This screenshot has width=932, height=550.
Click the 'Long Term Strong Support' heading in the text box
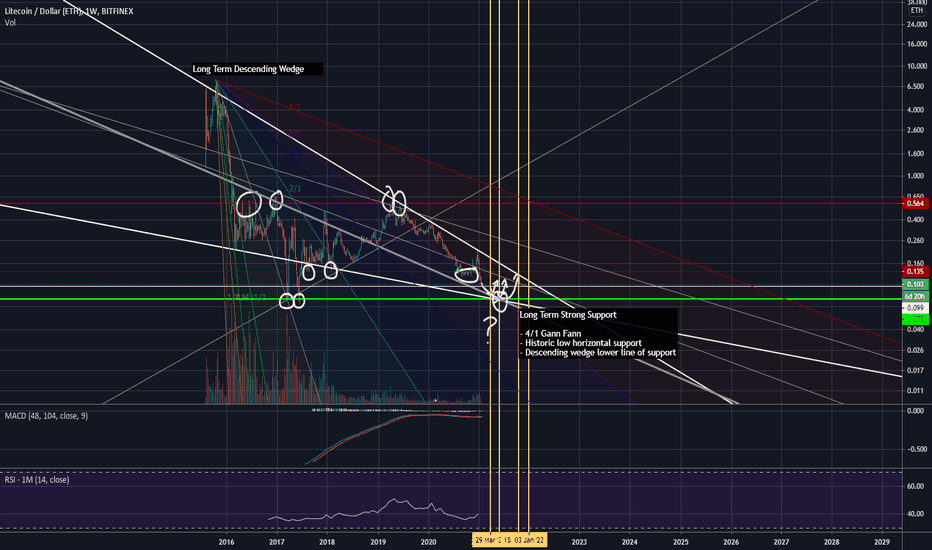568,315
